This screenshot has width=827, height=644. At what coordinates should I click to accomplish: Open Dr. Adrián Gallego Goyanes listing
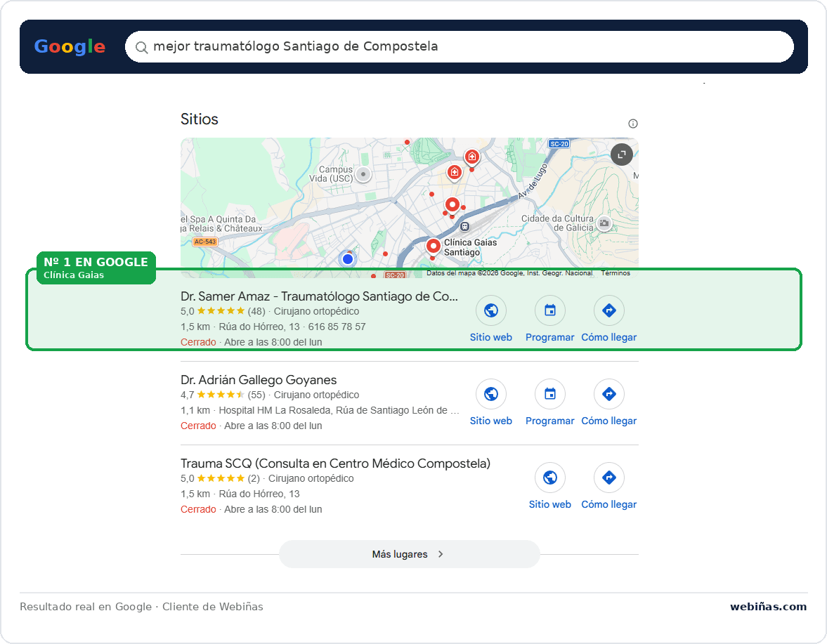coord(259,380)
